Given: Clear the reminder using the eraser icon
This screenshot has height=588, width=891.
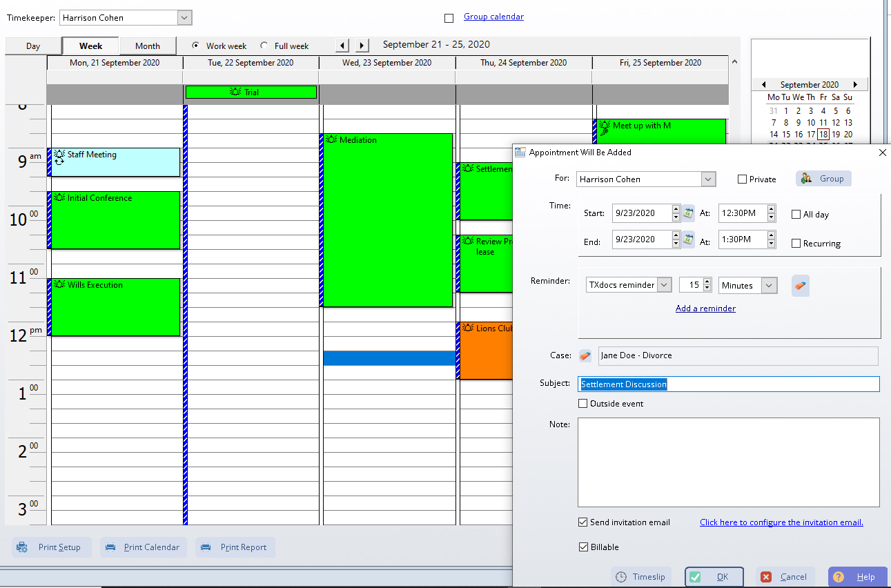Looking at the screenshot, I should tap(800, 284).
